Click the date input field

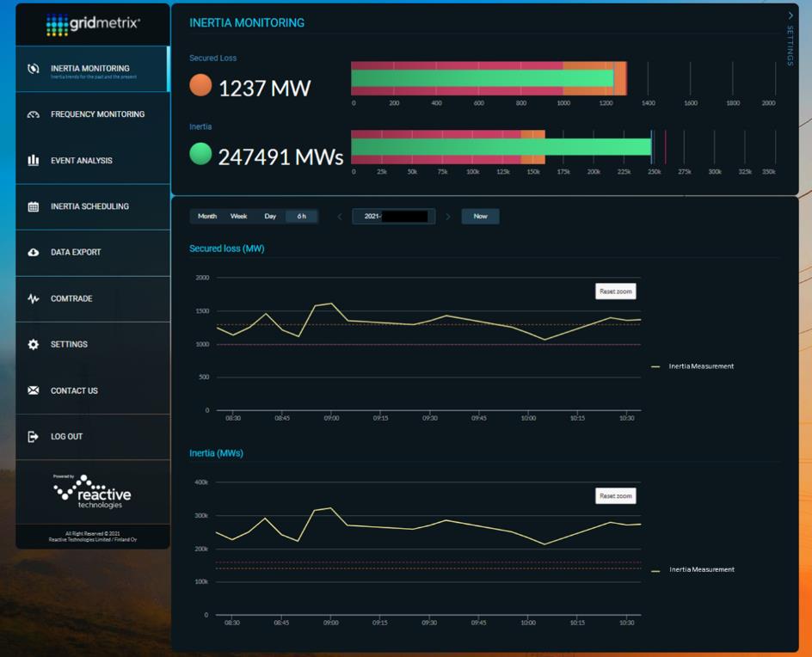(x=393, y=217)
